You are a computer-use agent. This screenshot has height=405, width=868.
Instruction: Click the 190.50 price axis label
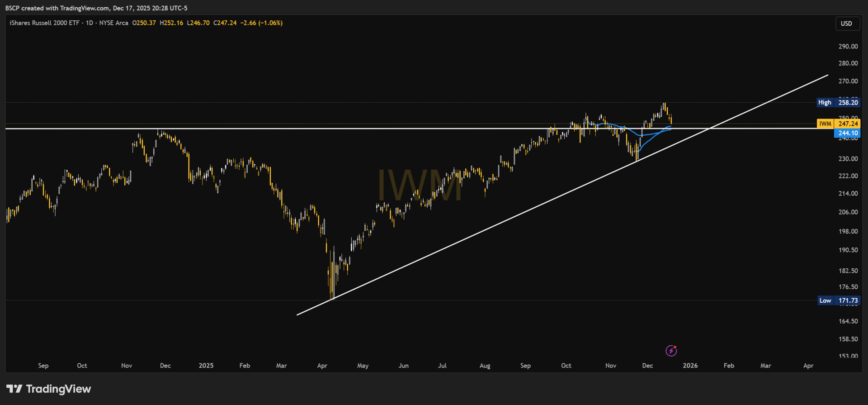[x=848, y=250]
